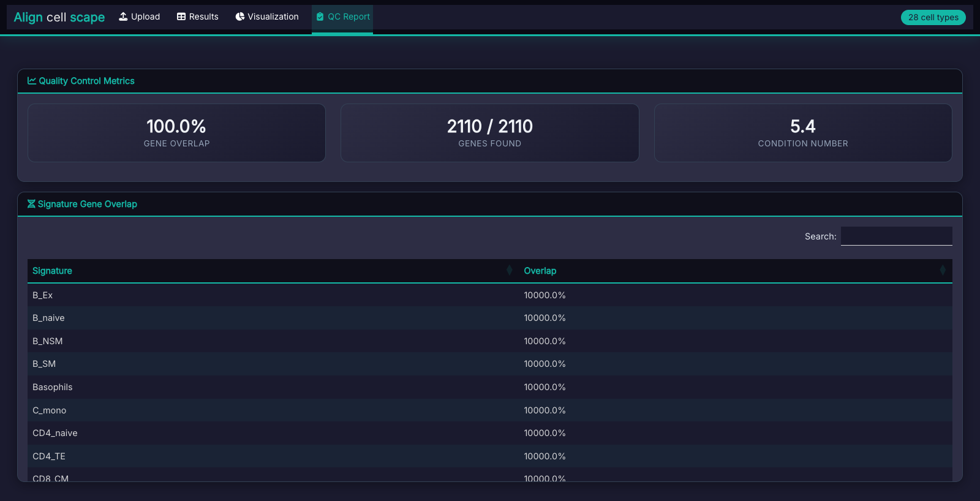Sort table by Overlap column arrow
Screen dimensions: 980x501
(x=942, y=270)
